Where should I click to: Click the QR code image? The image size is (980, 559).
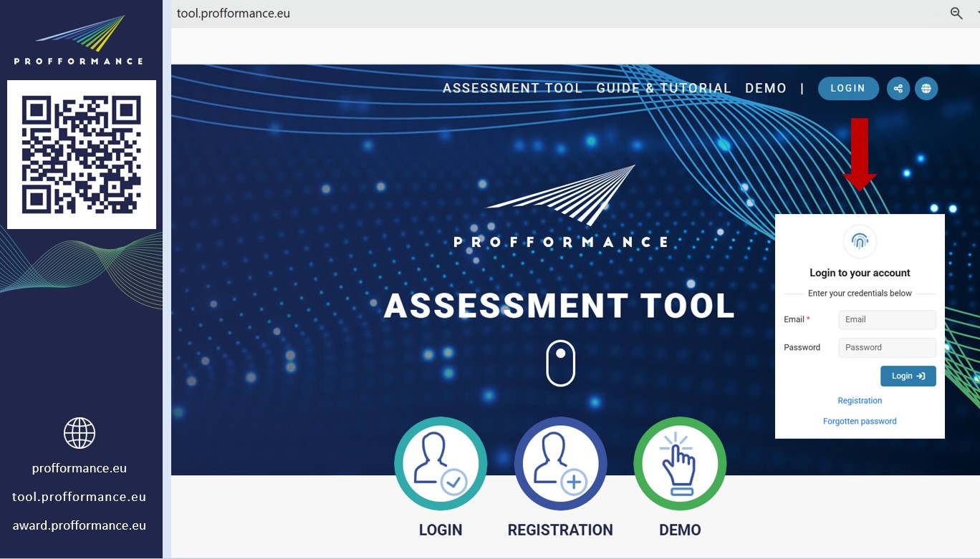[x=82, y=155]
